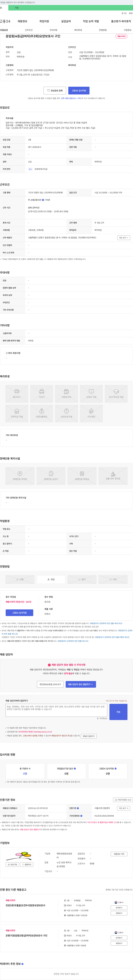Click 채용정보 이력 button

(119, 854)
